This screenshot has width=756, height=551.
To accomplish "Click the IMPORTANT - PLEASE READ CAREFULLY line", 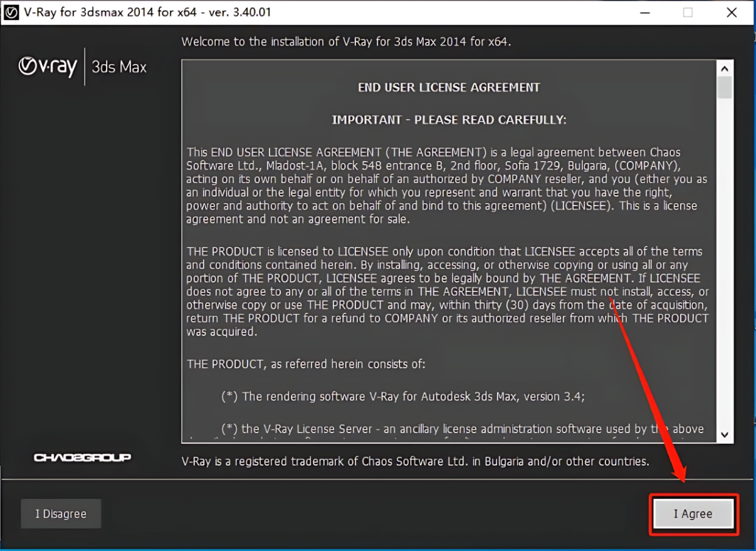I will [x=448, y=120].
